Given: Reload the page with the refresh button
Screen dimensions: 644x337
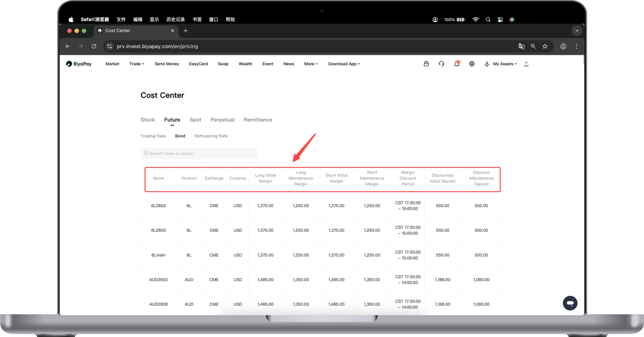Looking at the screenshot, I should pos(94,46).
